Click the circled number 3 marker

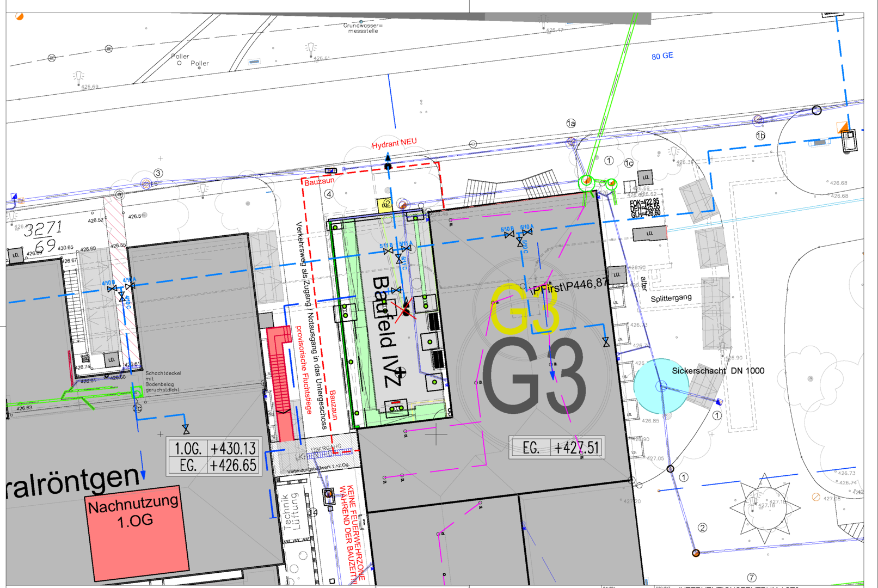click(x=158, y=173)
